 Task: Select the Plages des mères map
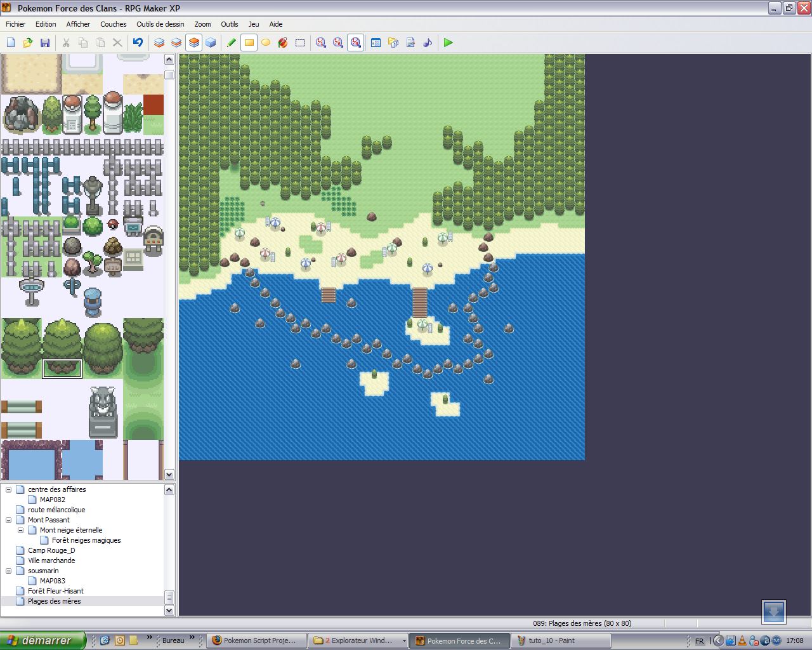pyautogui.click(x=55, y=601)
